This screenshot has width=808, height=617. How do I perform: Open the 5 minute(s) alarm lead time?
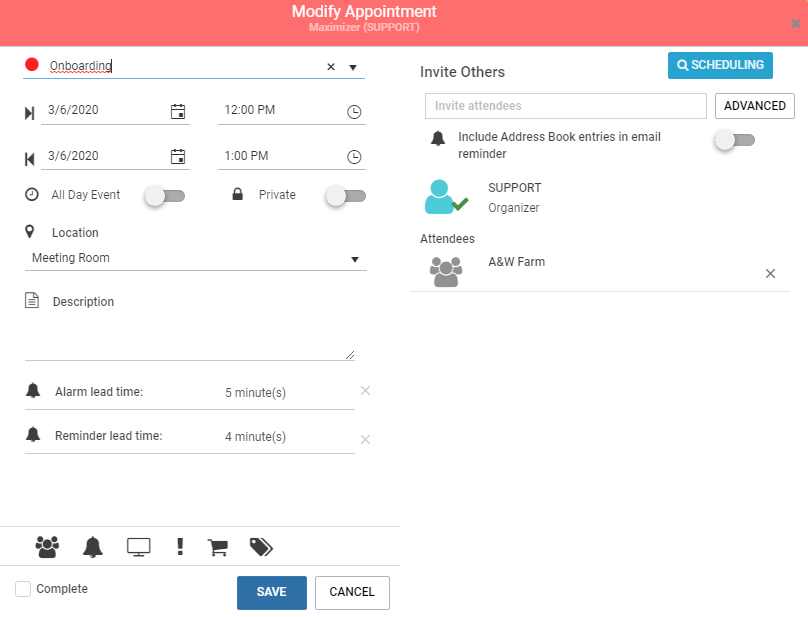coord(256,393)
